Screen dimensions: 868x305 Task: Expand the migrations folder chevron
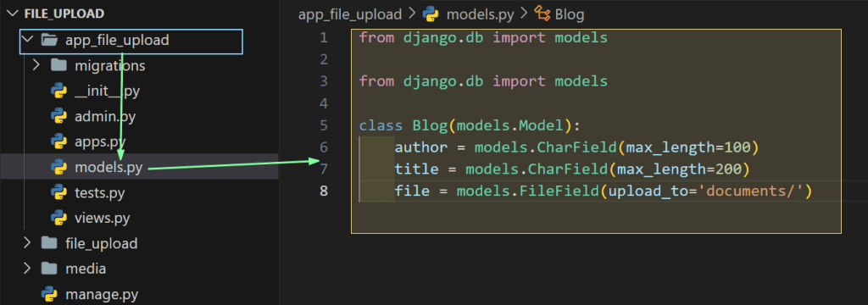(36, 65)
